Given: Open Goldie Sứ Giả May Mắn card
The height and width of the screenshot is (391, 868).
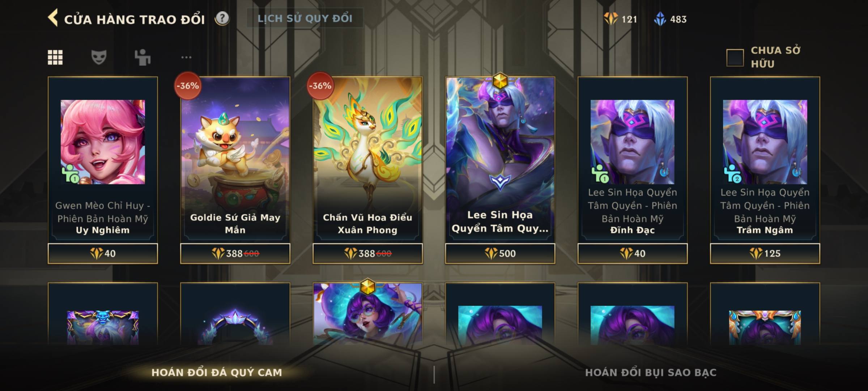Looking at the screenshot, I should [235, 159].
